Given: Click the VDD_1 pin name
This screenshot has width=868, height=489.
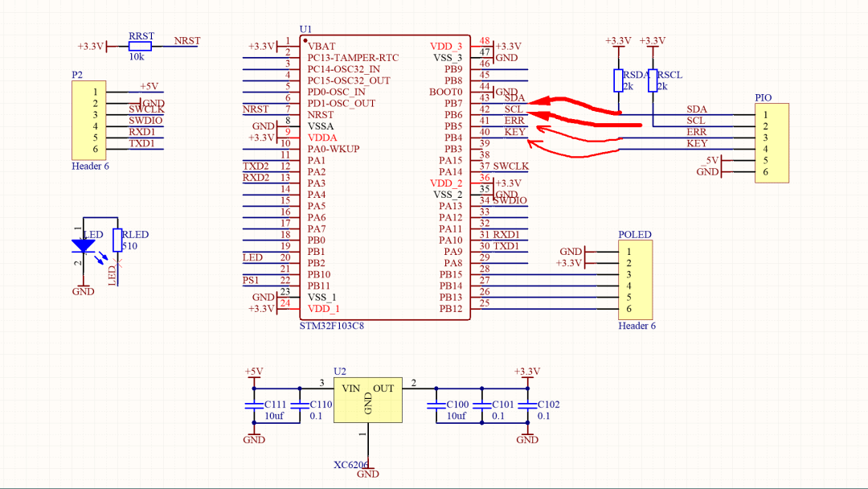Looking at the screenshot, I should point(324,309).
